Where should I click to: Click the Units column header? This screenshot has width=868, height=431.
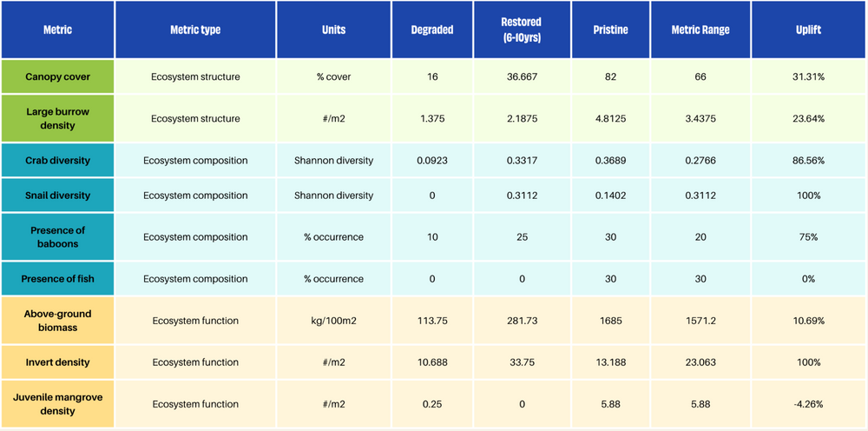(x=333, y=30)
